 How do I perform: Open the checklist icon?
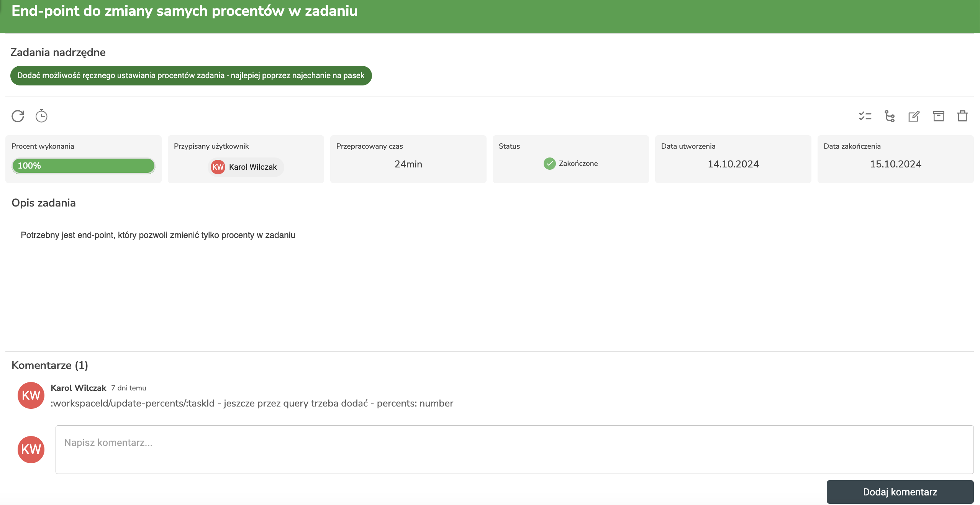[865, 116]
